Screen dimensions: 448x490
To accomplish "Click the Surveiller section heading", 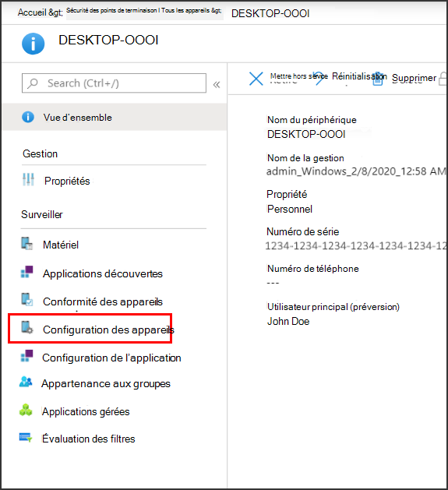I will (x=42, y=214).
